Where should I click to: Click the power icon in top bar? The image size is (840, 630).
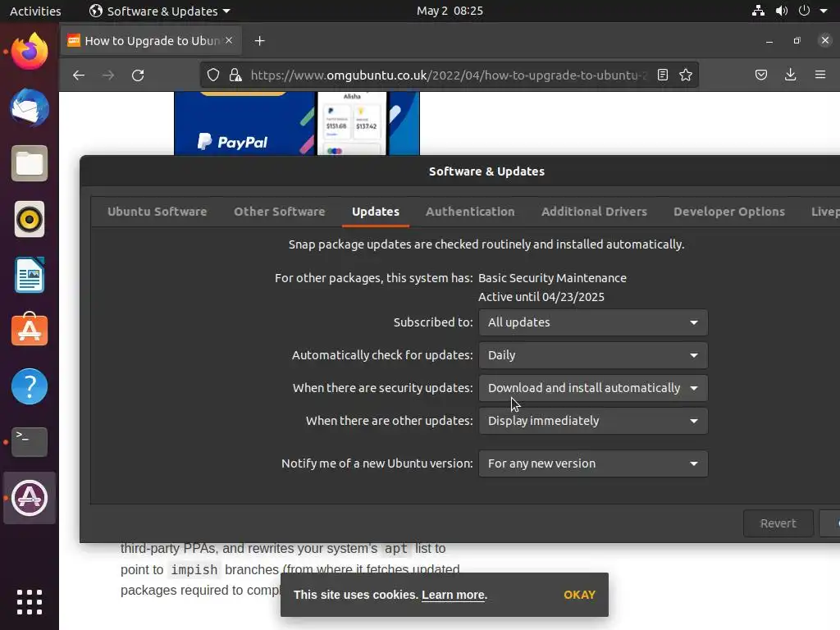click(x=804, y=11)
